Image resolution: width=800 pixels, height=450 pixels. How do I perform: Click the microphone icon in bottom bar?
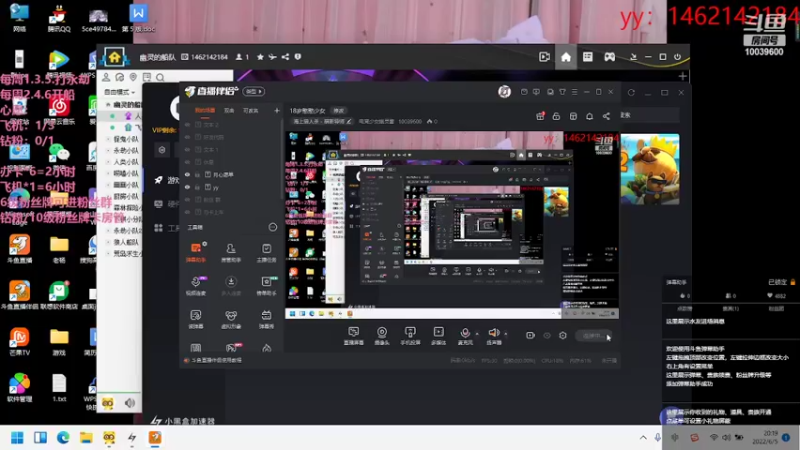click(x=465, y=333)
